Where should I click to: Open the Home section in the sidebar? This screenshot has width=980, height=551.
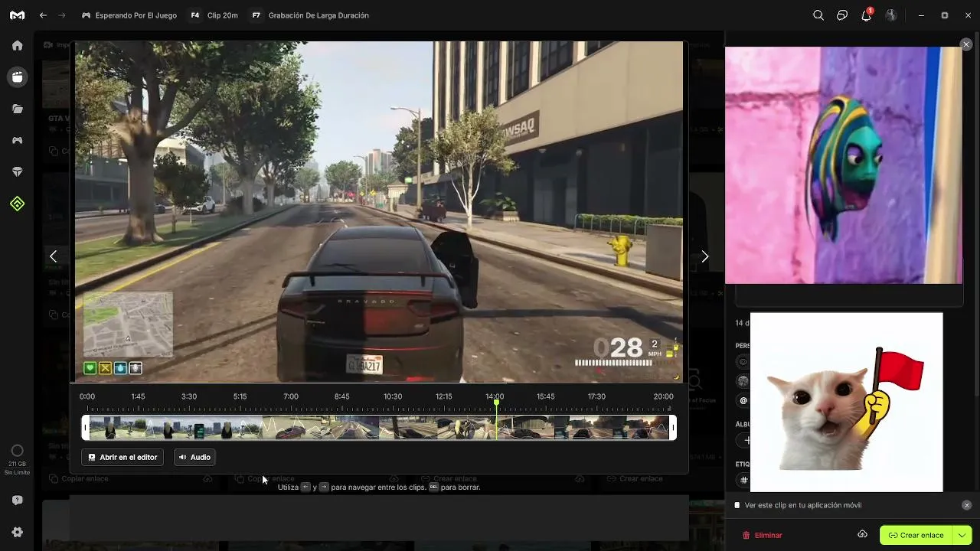point(17,45)
